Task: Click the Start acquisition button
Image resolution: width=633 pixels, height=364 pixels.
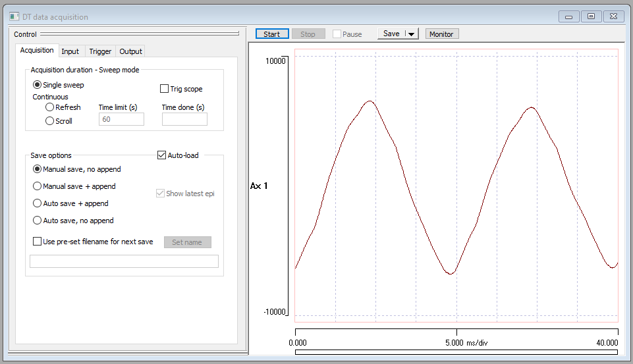Action: coord(271,34)
